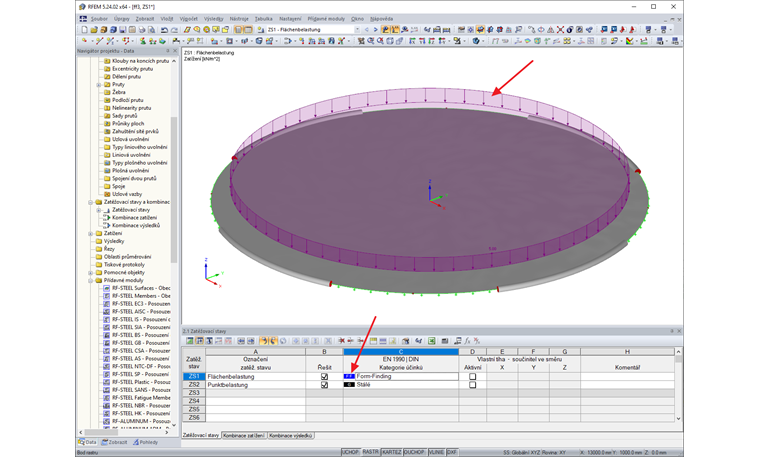
Task: Toggle KARTEZ mode in the status bar
Action: (x=391, y=452)
